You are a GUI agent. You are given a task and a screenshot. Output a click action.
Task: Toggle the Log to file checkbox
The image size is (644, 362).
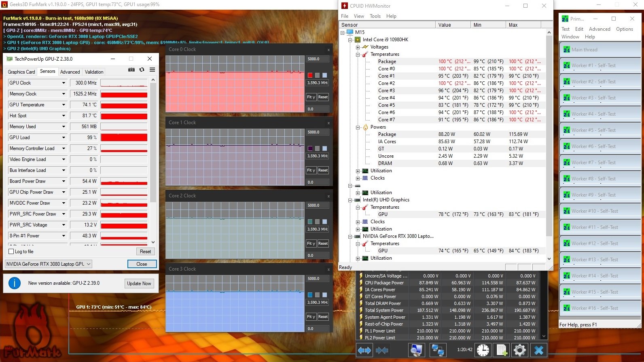click(11, 252)
